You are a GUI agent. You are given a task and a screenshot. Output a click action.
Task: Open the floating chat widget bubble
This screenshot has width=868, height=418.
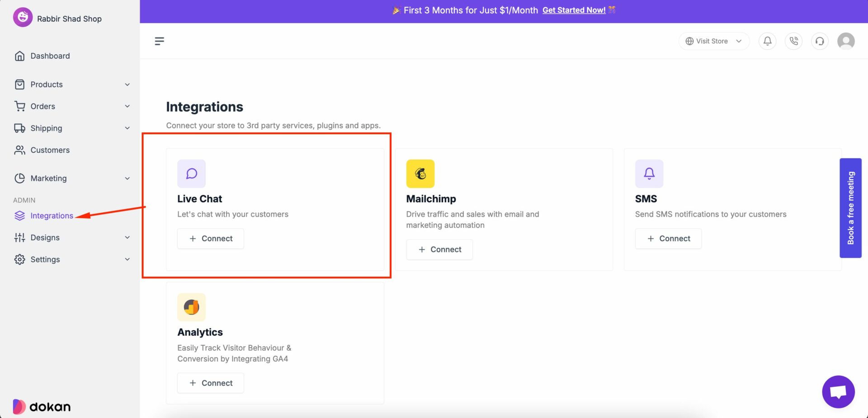[838, 392]
